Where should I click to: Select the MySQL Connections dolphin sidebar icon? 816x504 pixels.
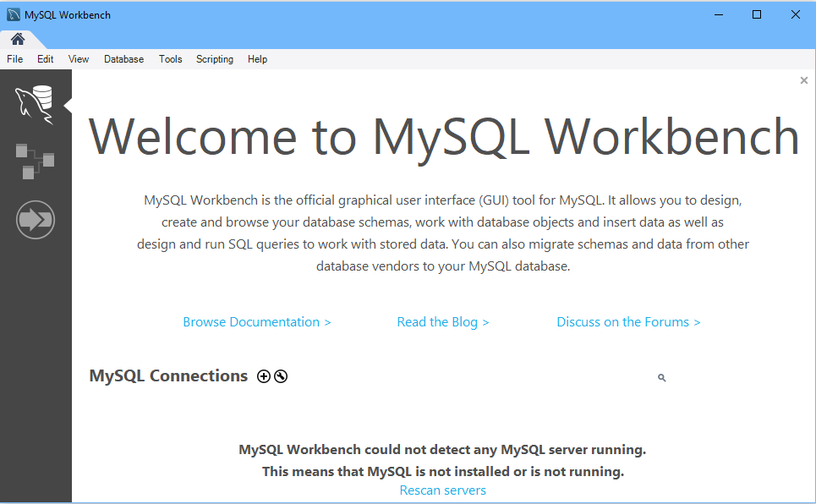35,105
